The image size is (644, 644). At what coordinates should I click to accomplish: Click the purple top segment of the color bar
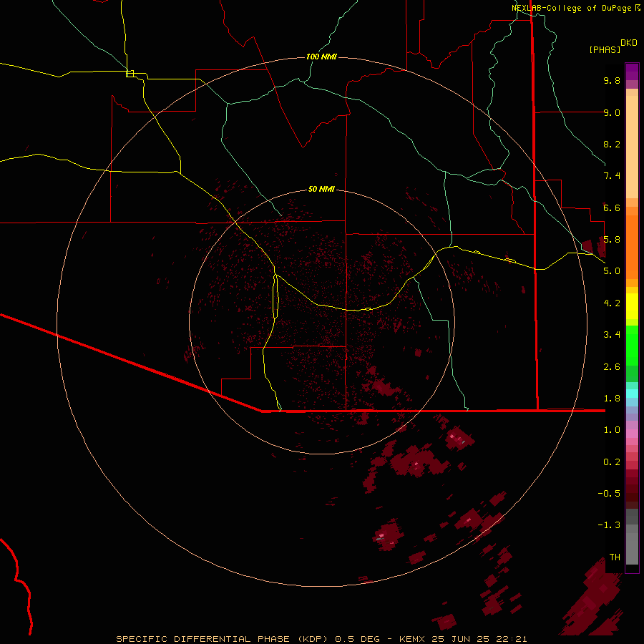pyautogui.click(x=632, y=72)
